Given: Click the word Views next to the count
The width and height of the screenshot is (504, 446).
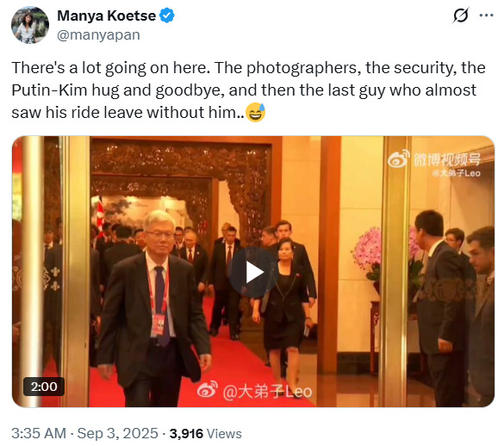Looking at the screenshot, I should pos(224,433).
